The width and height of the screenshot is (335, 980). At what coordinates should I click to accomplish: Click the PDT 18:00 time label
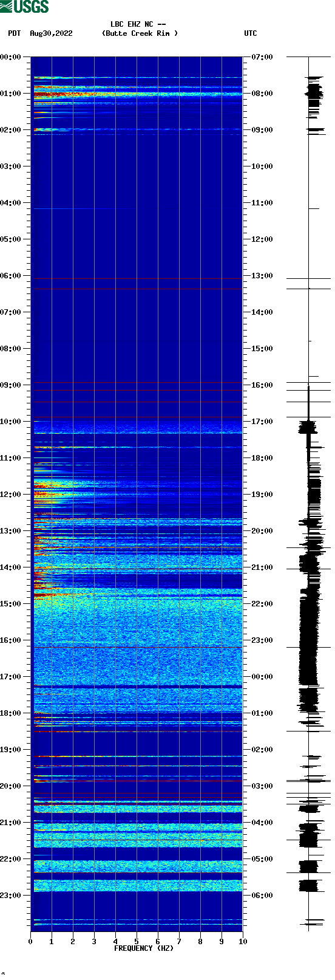pos(11,713)
